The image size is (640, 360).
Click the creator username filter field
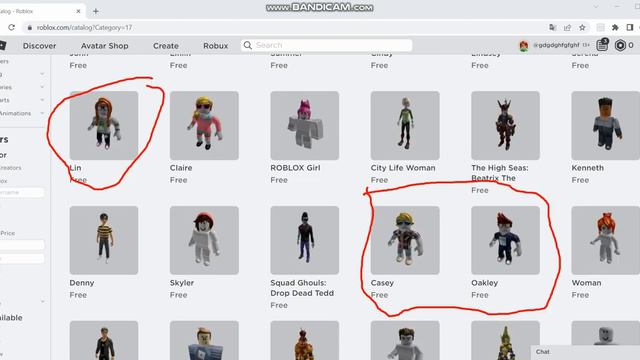22,192
